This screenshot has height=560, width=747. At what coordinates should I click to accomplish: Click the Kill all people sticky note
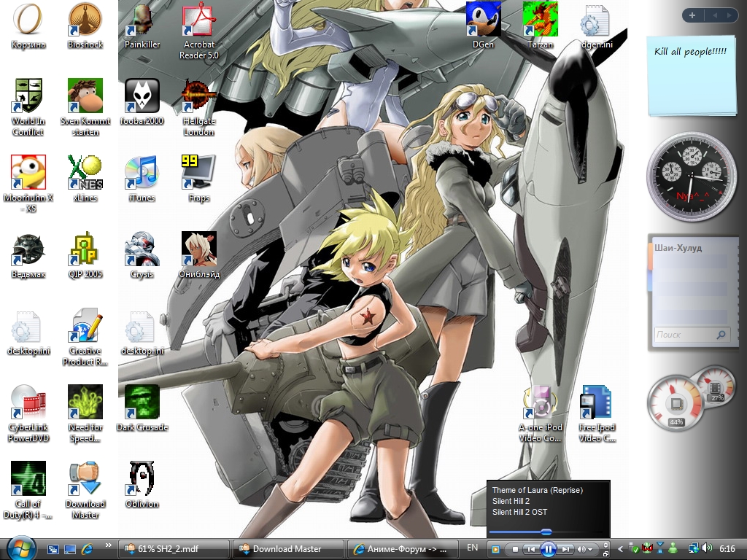691,76
